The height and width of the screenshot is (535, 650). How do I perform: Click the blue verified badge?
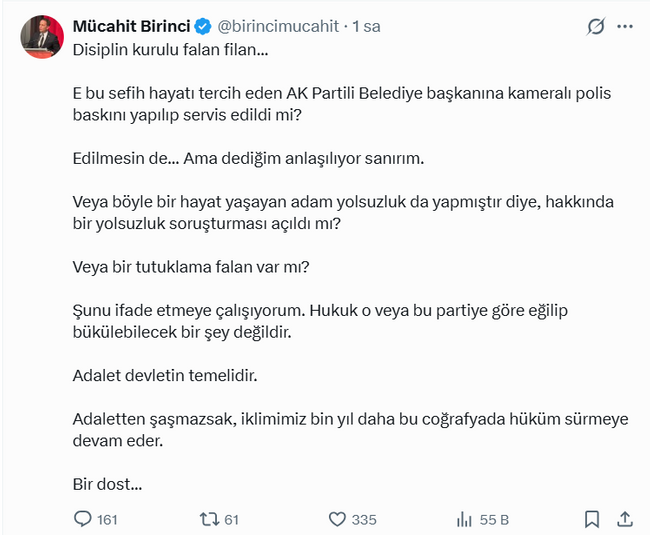click(204, 27)
